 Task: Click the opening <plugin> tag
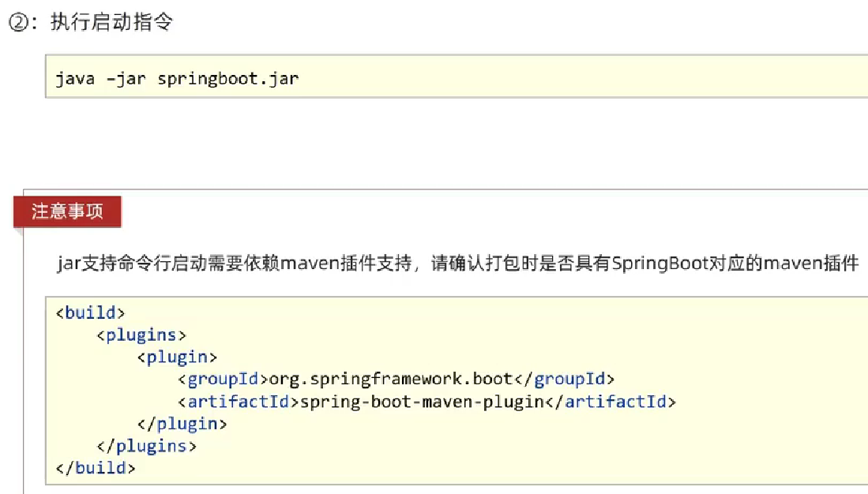tap(177, 357)
